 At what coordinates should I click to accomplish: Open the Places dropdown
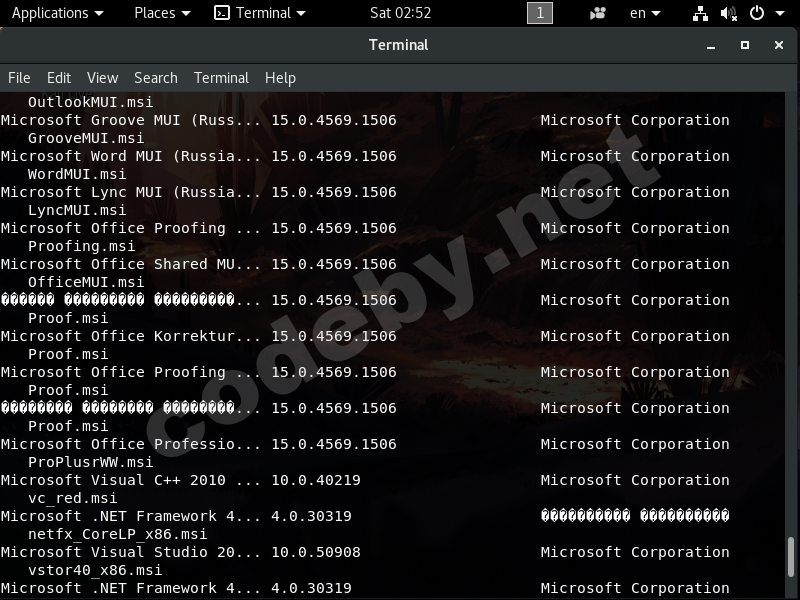click(162, 13)
